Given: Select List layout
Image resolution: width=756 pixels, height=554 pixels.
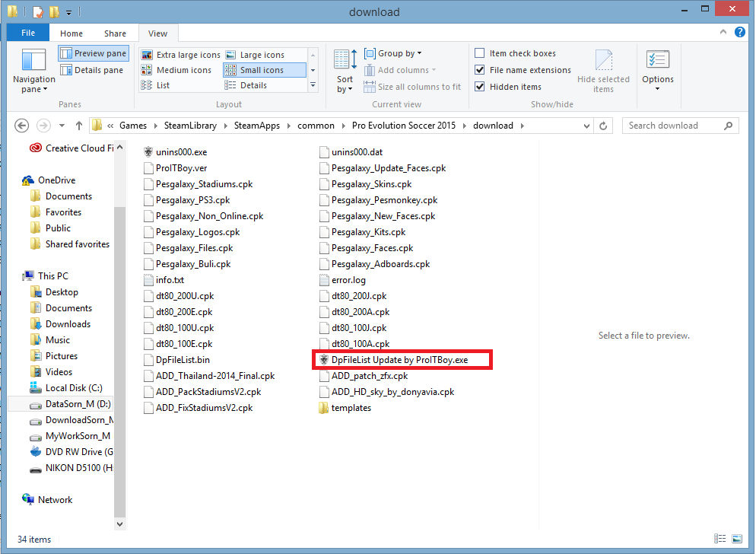Looking at the screenshot, I should click(156, 85).
